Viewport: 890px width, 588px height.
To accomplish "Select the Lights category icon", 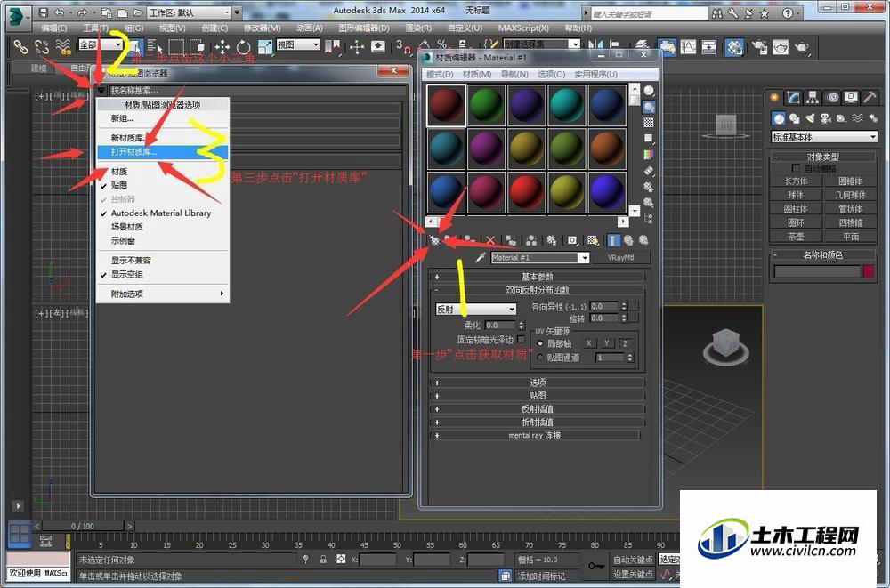I will pyautogui.click(x=810, y=118).
